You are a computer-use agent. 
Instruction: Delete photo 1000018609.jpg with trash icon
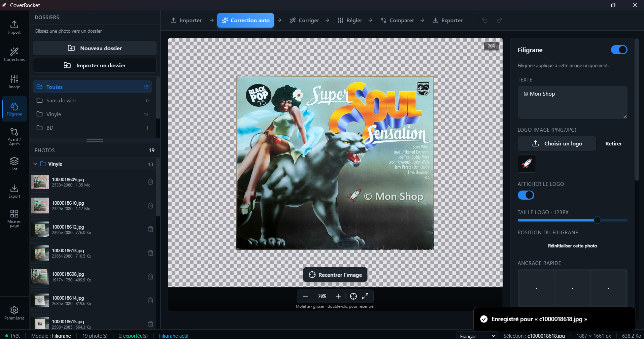150,182
